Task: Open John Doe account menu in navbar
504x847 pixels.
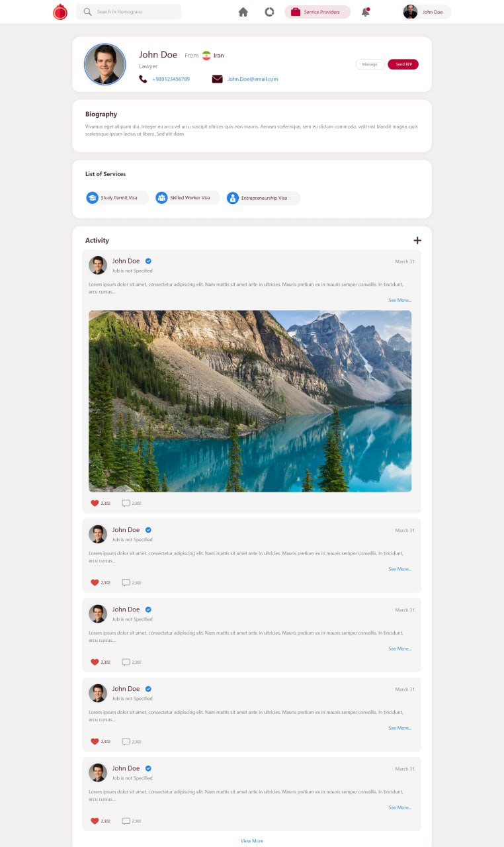Action: pos(427,12)
